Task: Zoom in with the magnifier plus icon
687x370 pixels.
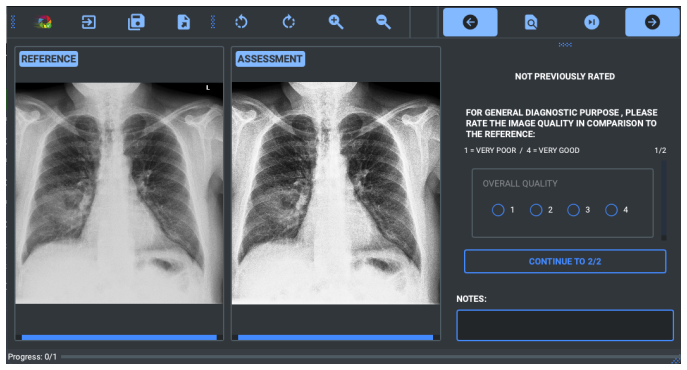Action: pyautogui.click(x=336, y=21)
